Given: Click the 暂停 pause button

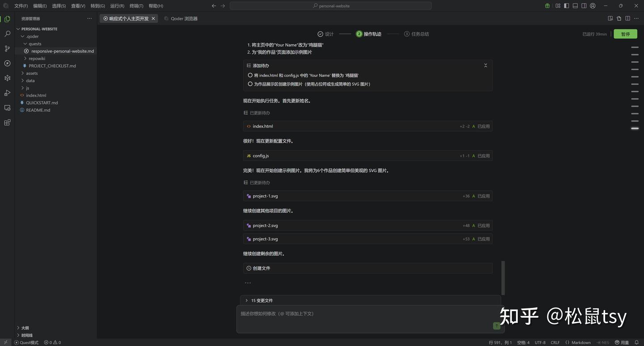Looking at the screenshot, I should pos(625,34).
